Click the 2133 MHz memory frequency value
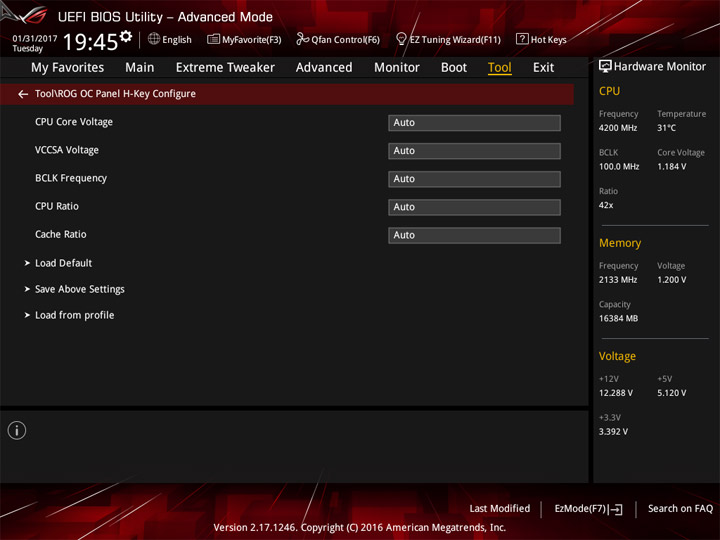This screenshot has width=720, height=540. tap(618, 280)
